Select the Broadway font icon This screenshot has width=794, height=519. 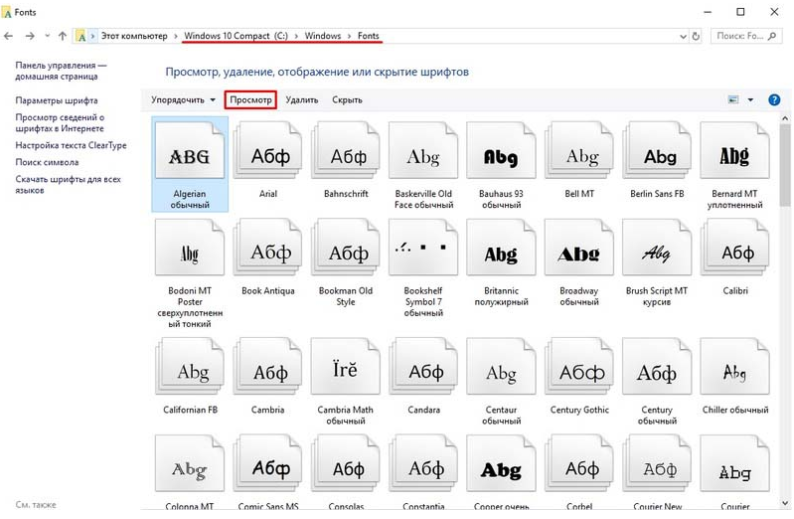(579, 248)
